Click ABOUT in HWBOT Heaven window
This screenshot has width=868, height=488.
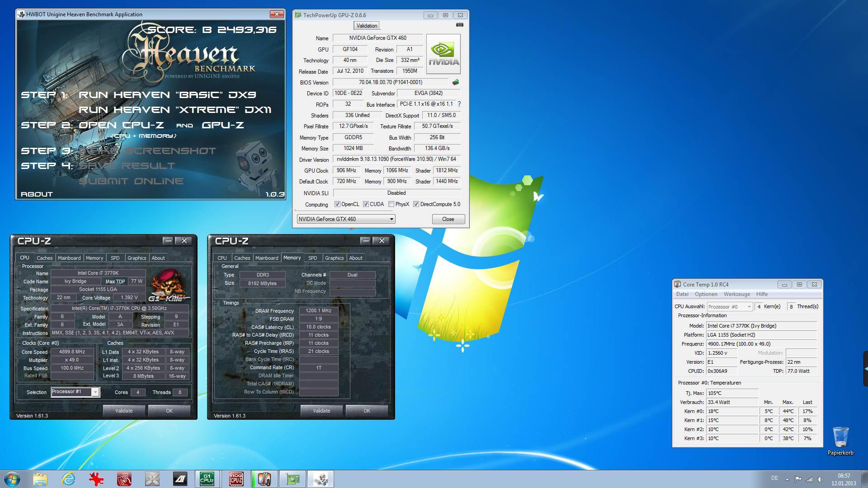click(37, 194)
